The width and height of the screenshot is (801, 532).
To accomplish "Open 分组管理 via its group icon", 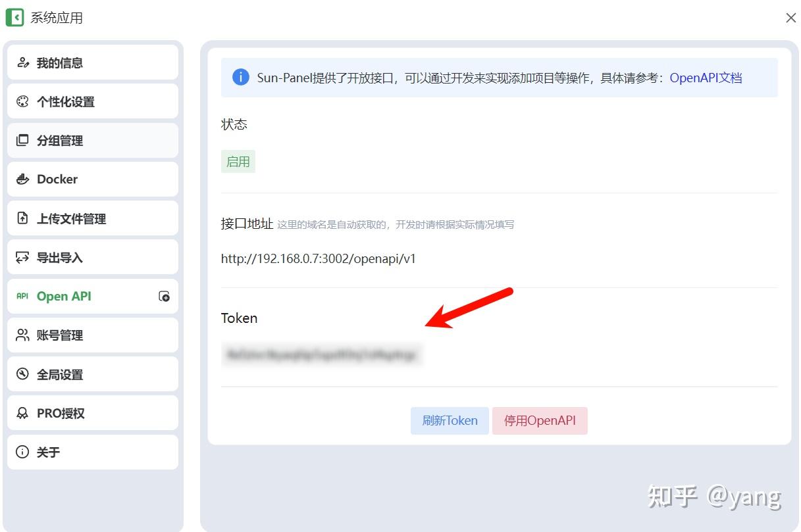I will [23, 140].
